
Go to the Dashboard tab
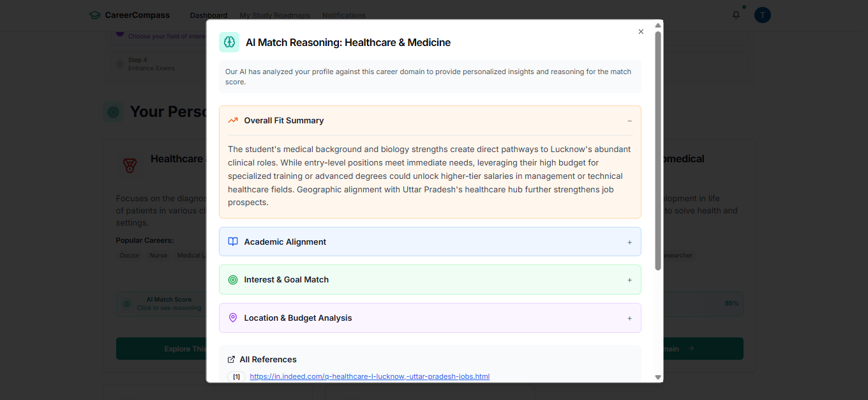pos(209,15)
